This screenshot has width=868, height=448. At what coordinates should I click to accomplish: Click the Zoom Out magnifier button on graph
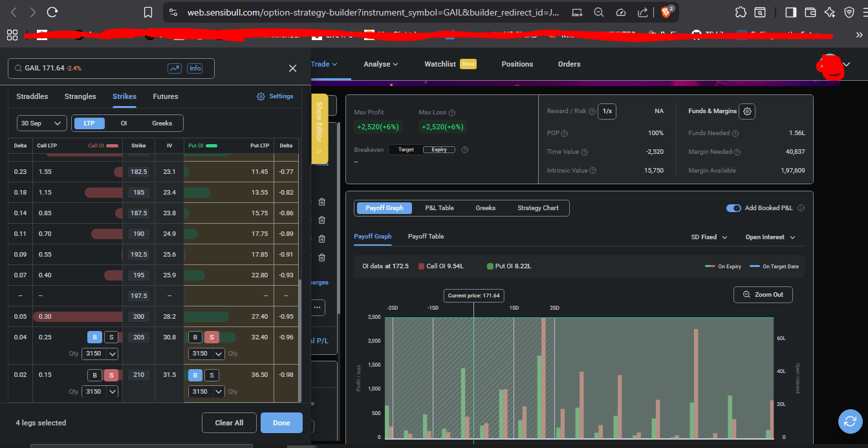pyautogui.click(x=763, y=295)
